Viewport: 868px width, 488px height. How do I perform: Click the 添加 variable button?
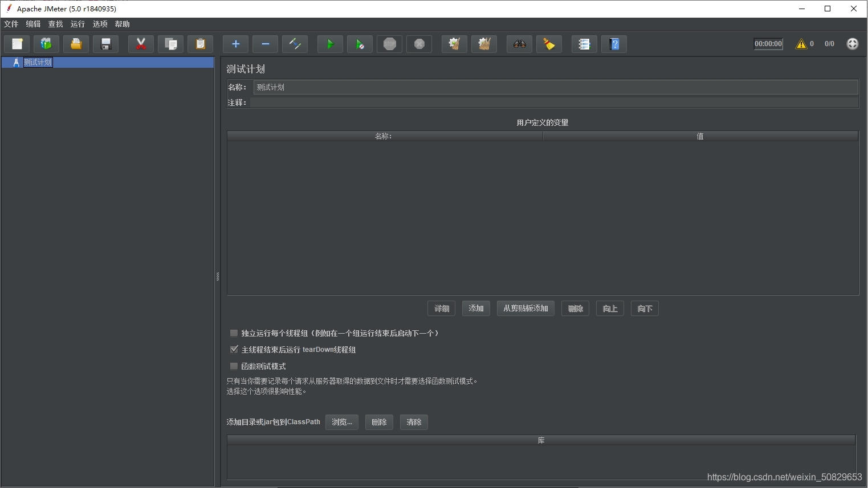(x=476, y=309)
